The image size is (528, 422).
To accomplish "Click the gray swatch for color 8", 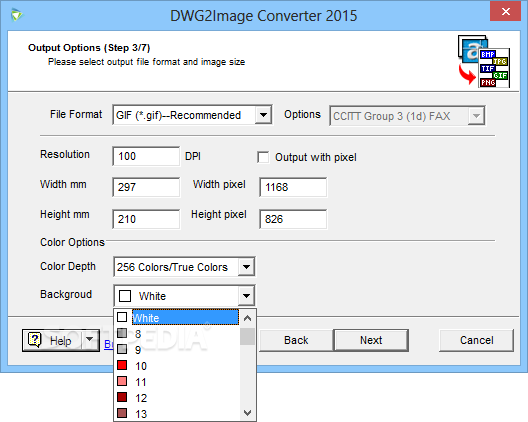I will pyautogui.click(x=122, y=333).
